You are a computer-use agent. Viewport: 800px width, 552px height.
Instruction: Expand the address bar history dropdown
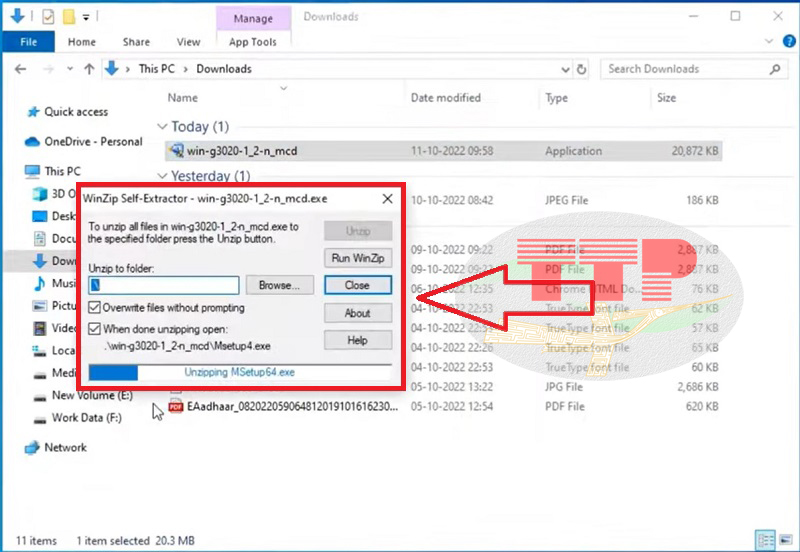click(x=565, y=69)
